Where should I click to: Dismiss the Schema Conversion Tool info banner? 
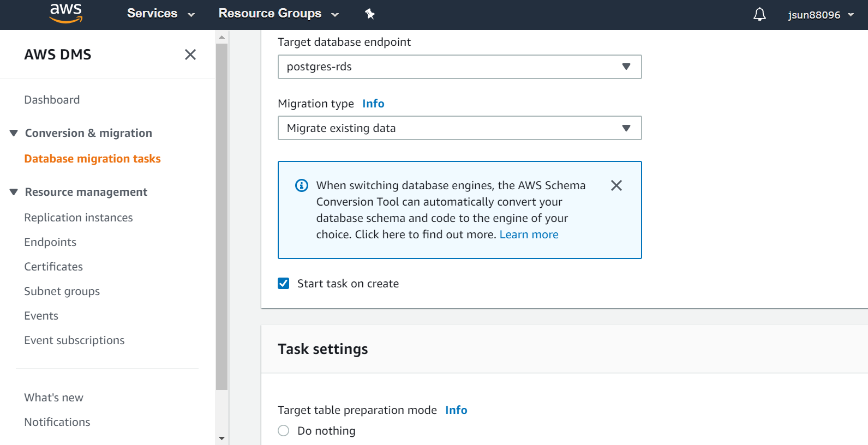[x=616, y=185]
